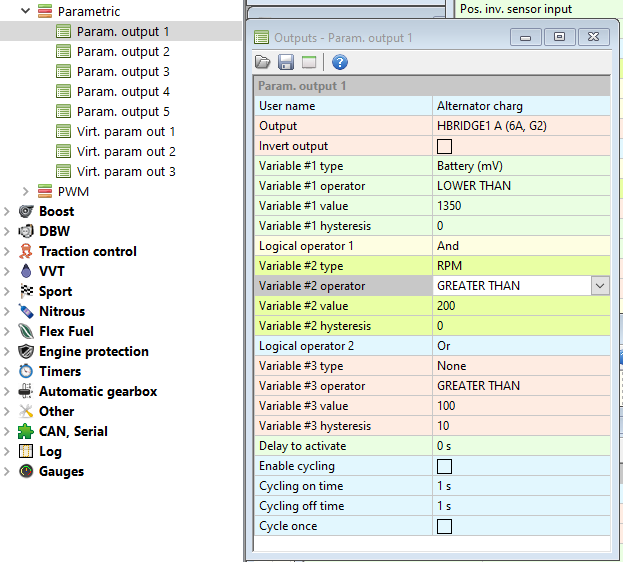Click the Traction control icon

coord(26,251)
